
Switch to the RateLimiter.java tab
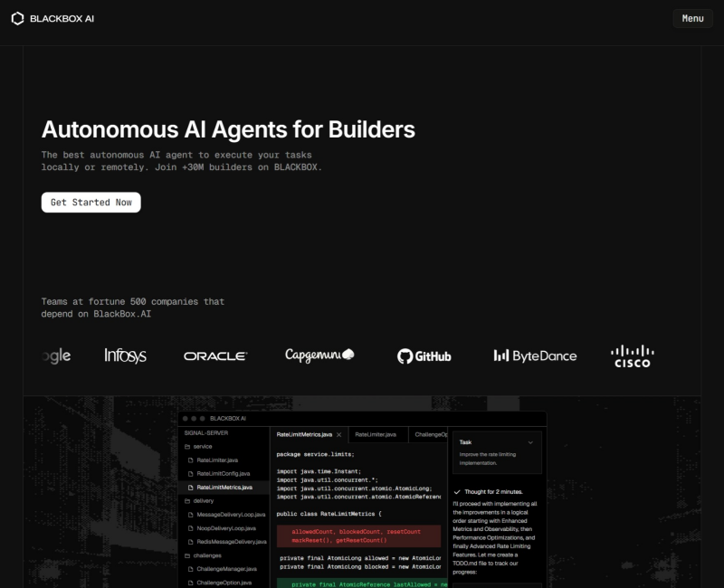coord(375,433)
